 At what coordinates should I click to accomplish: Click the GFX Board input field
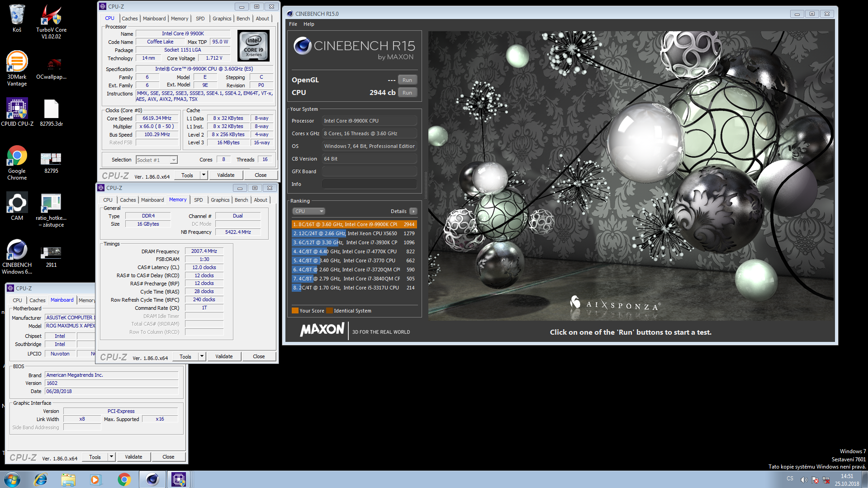[370, 171]
